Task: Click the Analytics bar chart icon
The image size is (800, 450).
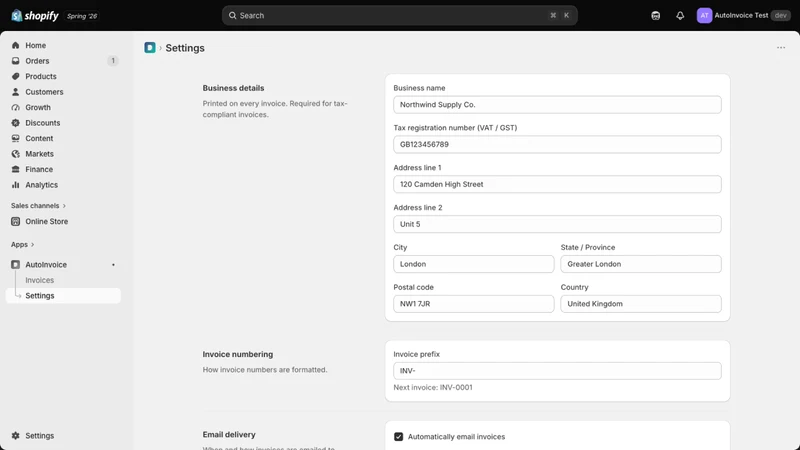Action: (15, 185)
